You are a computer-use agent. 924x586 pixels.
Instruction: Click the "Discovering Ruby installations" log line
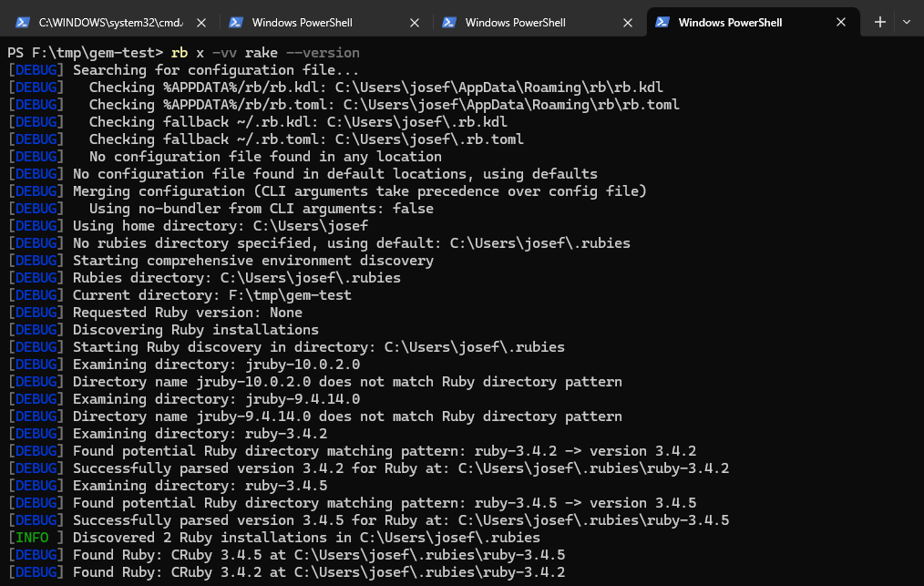tap(195, 330)
